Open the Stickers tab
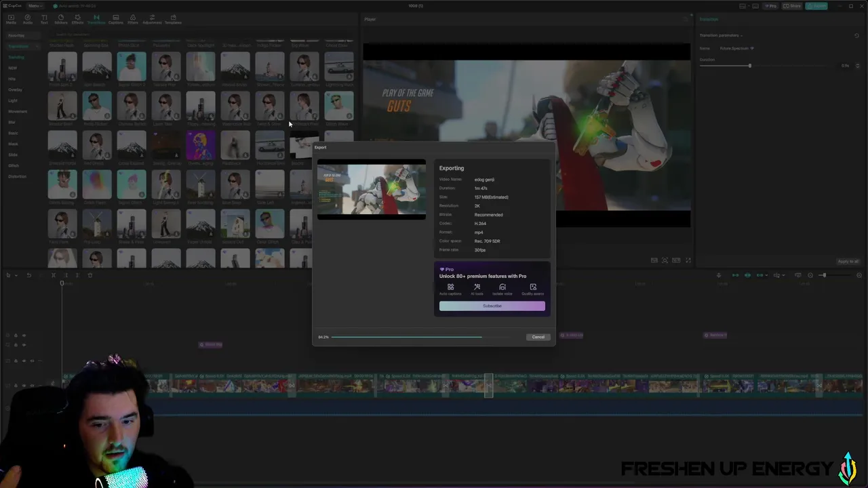This screenshot has height=488, width=868. pos(61,19)
